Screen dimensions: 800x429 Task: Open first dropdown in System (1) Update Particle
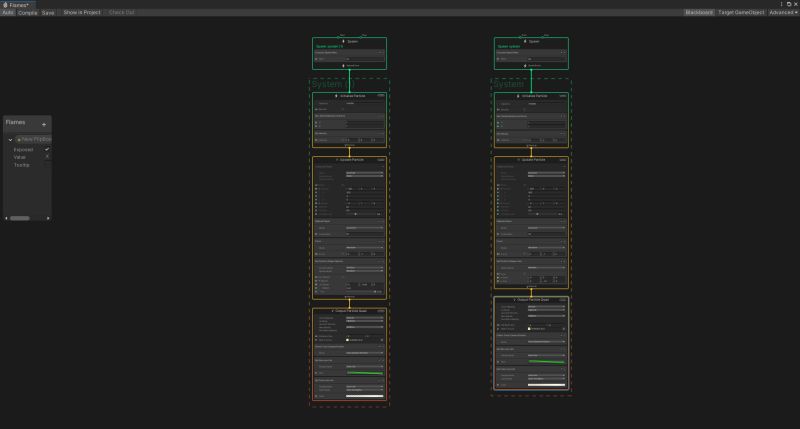tap(365, 173)
